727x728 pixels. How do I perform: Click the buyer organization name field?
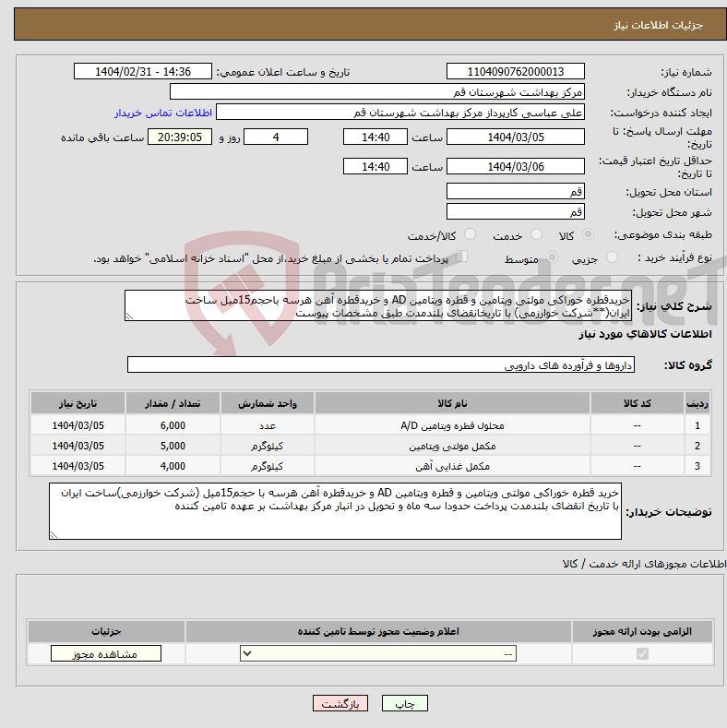point(377,92)
